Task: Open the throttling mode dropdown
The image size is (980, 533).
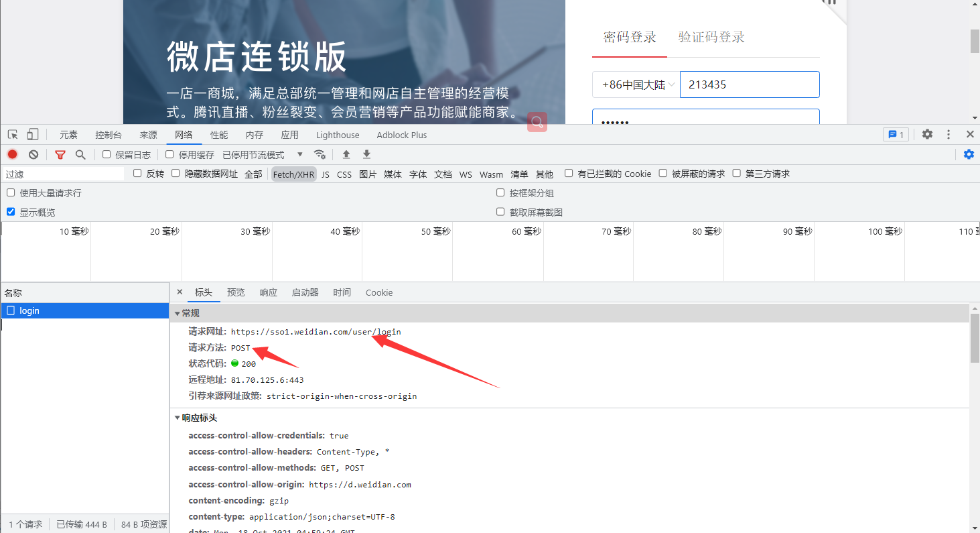Action: click(x=263, y=155)
